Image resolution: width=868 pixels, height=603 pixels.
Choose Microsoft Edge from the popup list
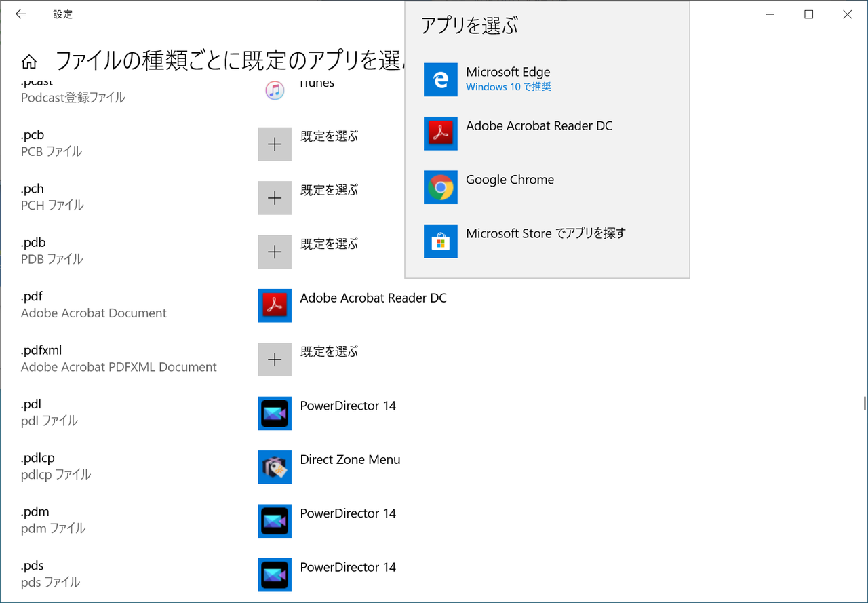[x=547, y=79]
